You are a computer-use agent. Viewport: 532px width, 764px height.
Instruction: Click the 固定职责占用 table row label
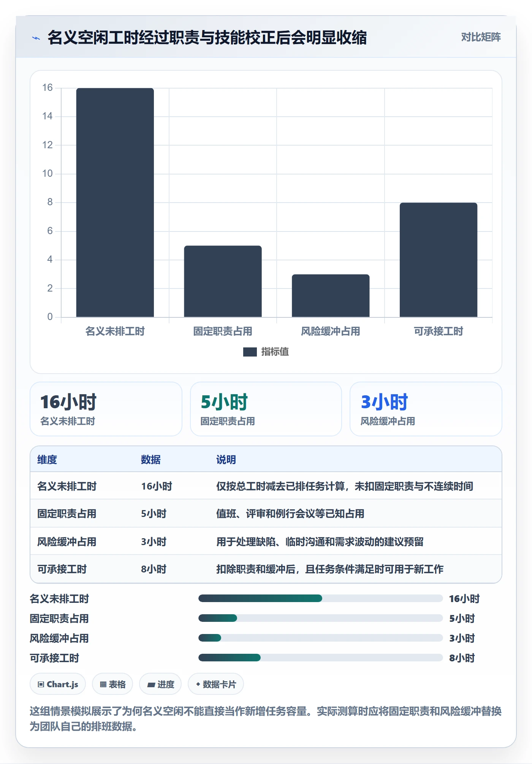click(67, 514)
